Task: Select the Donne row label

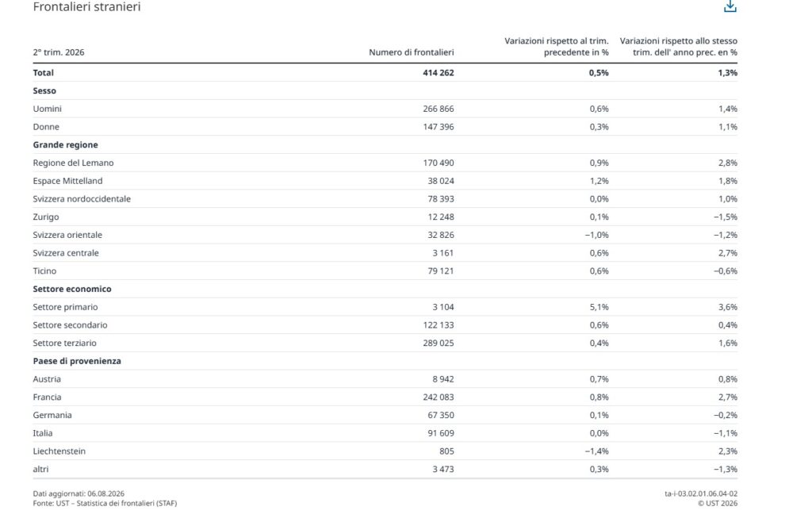Action: [46, 127]
